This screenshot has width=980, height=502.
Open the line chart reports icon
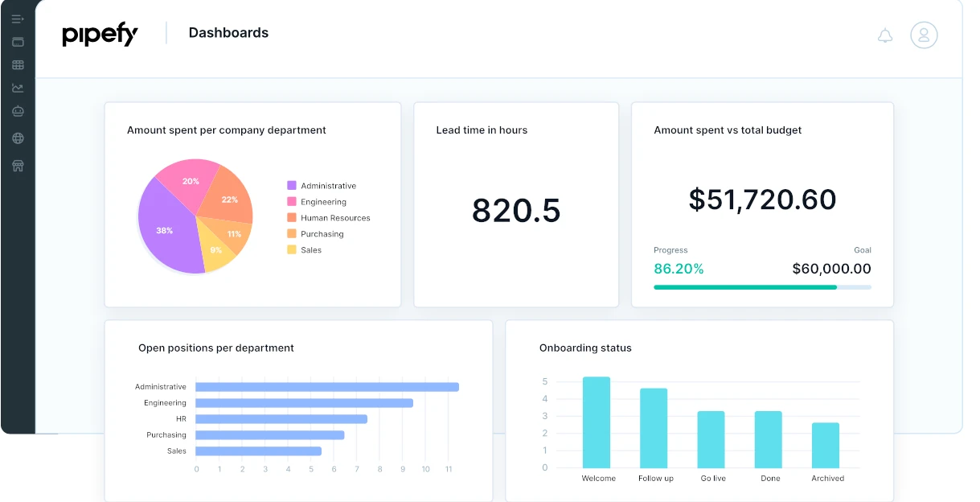[18, 88]
